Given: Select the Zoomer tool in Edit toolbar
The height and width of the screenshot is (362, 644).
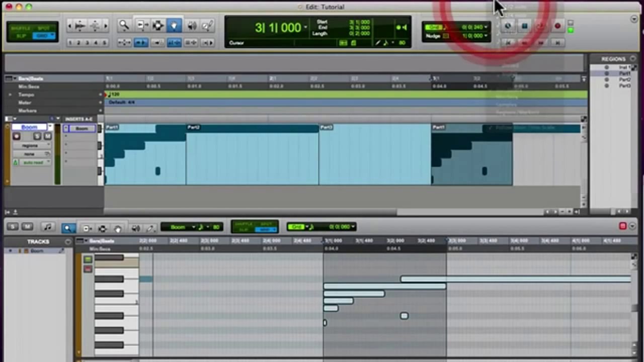Looking at the screenshot, I should [124, 26].
